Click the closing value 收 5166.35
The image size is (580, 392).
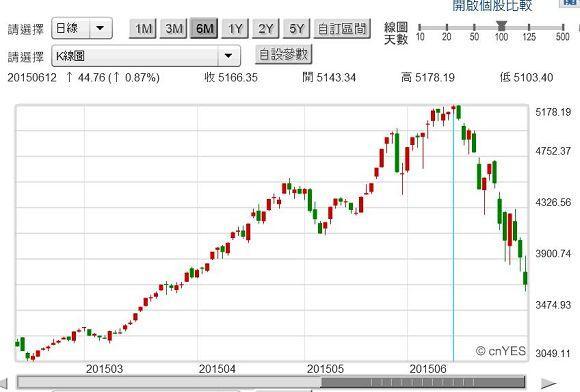[x=231, y=78]
